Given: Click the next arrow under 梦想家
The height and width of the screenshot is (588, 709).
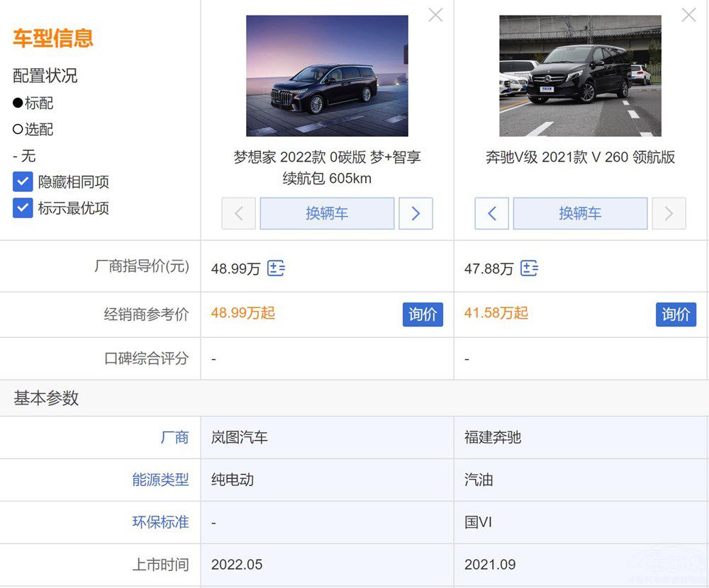Looking at the screenshot, I should point(415,213).
